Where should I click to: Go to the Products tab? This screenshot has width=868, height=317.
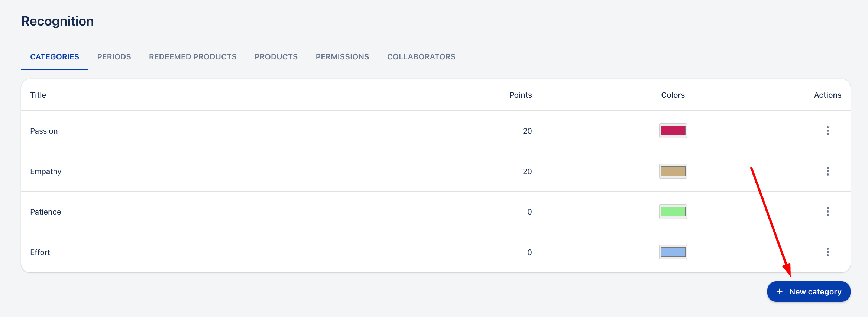click(276, 57)
